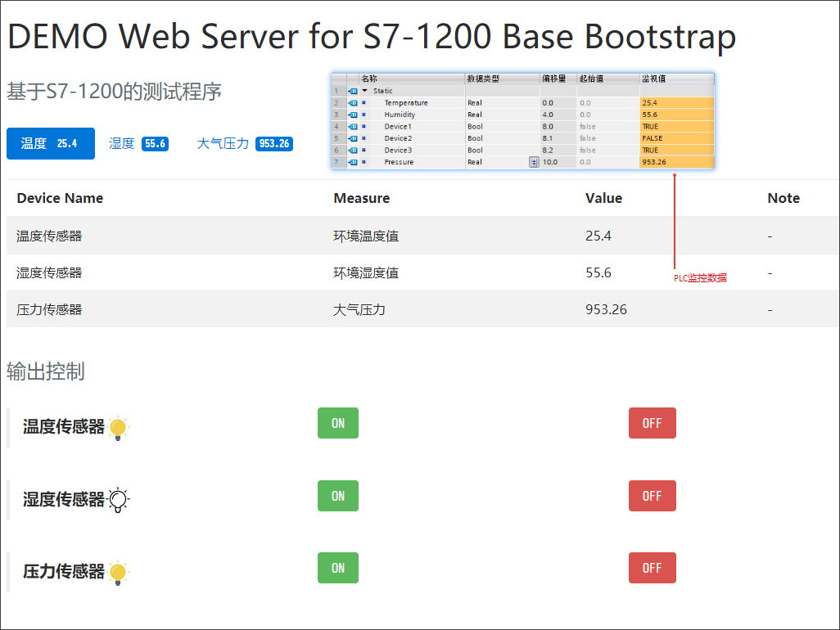Turn OFF the 压力传感器 output
The image size is (840, 630).
(x=652, y=568)
